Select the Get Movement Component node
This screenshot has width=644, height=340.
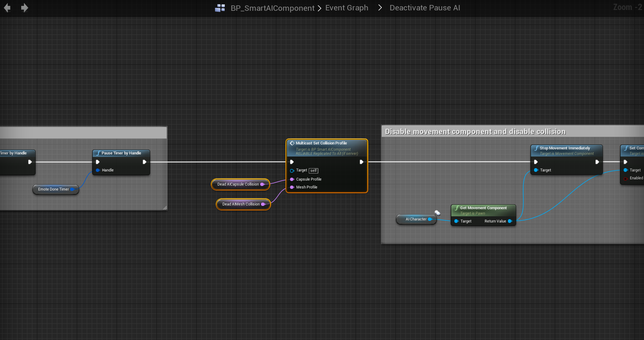click(483, 208)
